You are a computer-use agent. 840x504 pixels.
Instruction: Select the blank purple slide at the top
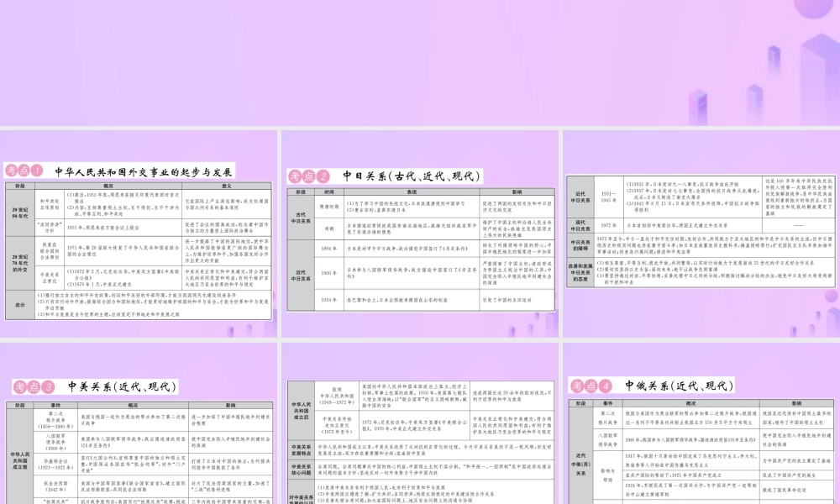click(x=420, y=63)
